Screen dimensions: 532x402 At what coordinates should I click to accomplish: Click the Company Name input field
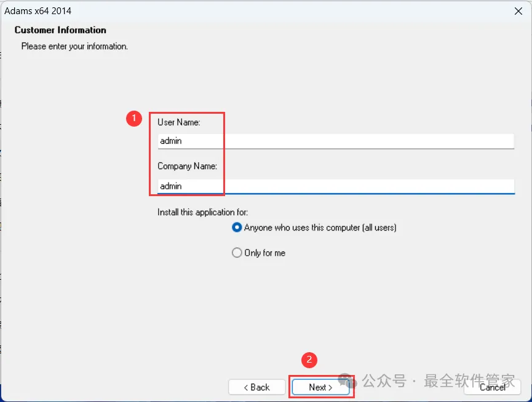(x=336, y=186)
